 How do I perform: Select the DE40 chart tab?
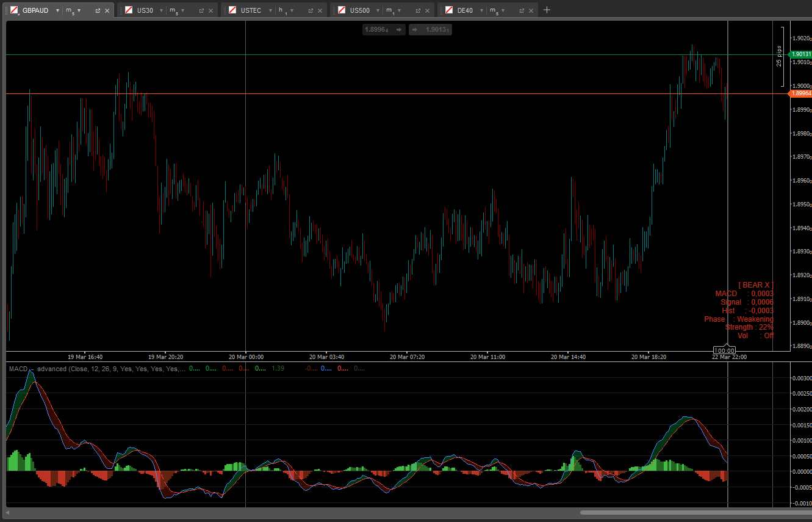465,10
